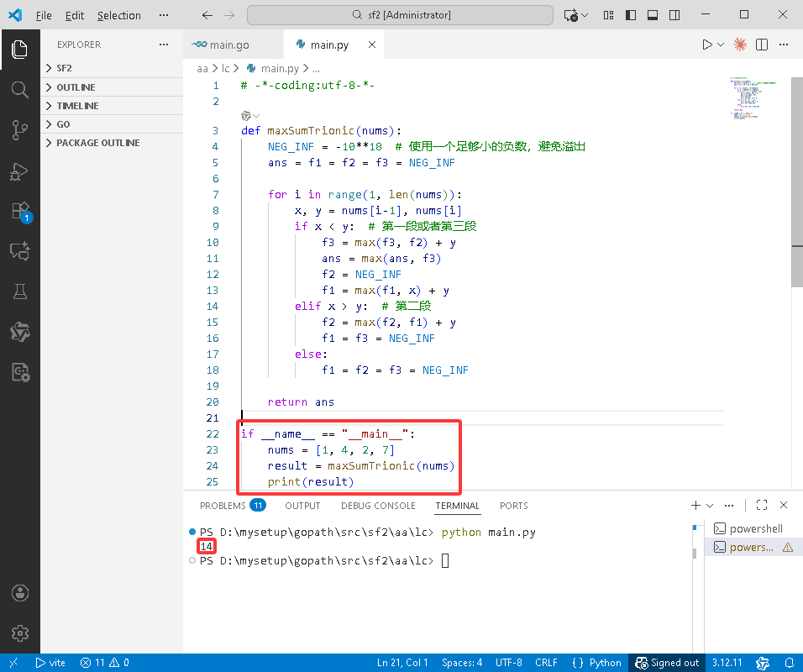Expand the GO section
The height and width of the screenshot is (672, 803).
pos(112,124)
